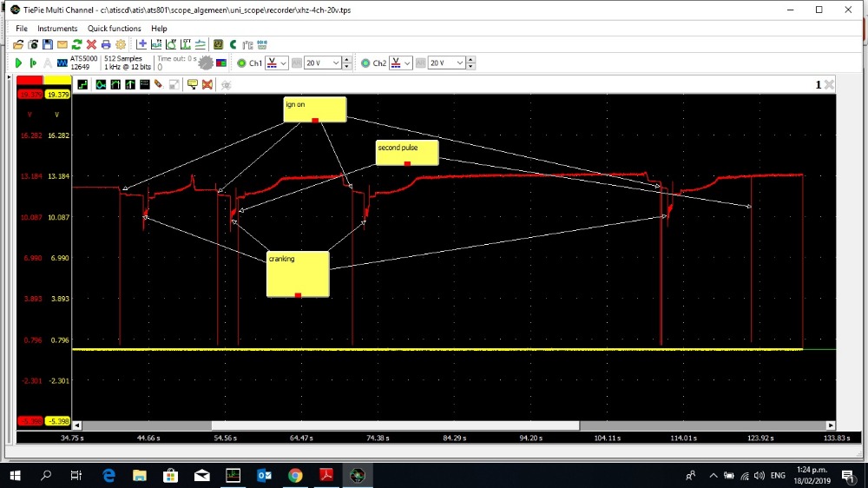Click the green refresh arrows icon

pos(77,44)
